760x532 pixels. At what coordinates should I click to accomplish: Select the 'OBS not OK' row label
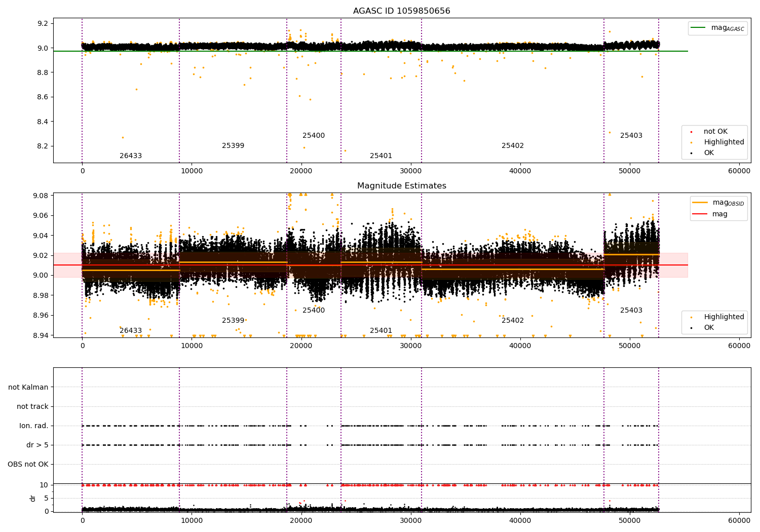click(x=28, y=465)
